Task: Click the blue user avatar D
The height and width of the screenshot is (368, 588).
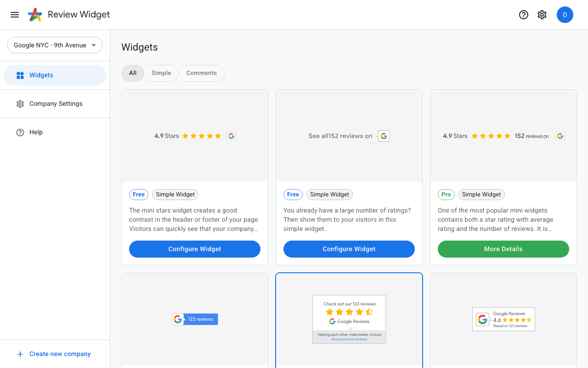Action: coord(565,15)
